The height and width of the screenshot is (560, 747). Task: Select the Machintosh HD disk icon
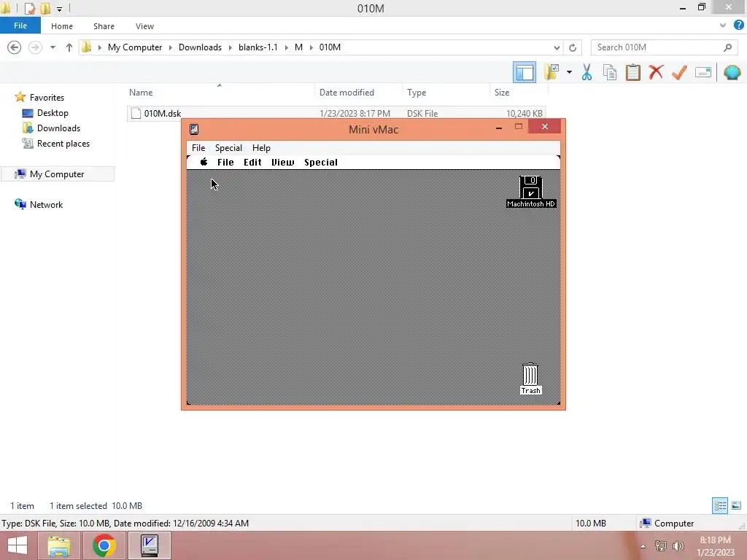pos(531,192)
